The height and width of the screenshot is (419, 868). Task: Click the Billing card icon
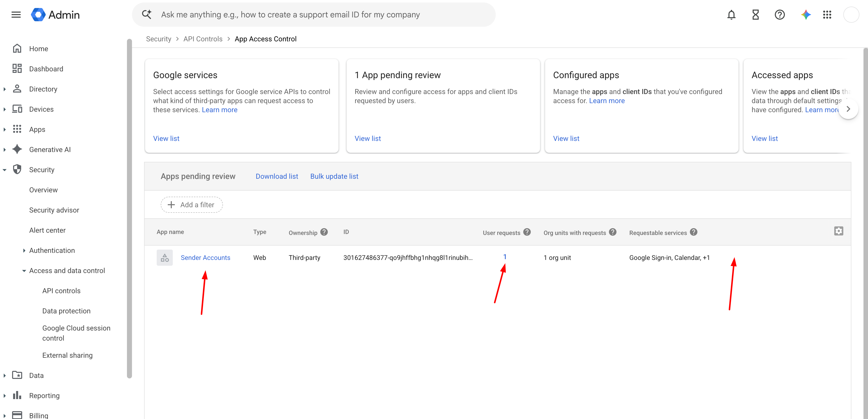click(17, 415)
